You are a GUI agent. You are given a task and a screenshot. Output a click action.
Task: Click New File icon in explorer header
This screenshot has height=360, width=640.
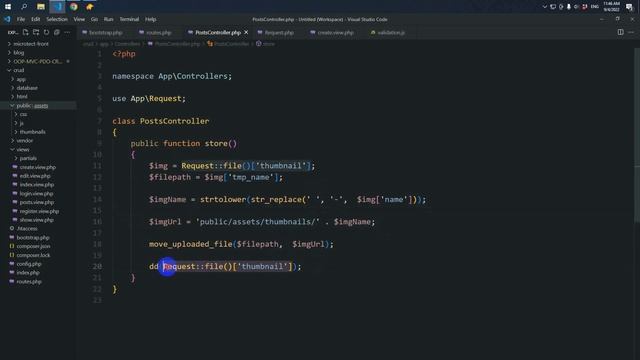(x=25, y=32)
